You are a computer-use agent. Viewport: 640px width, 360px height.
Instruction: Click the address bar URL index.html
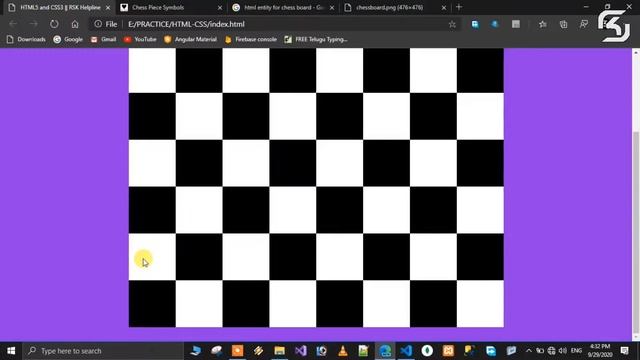[x=186, y=24]
